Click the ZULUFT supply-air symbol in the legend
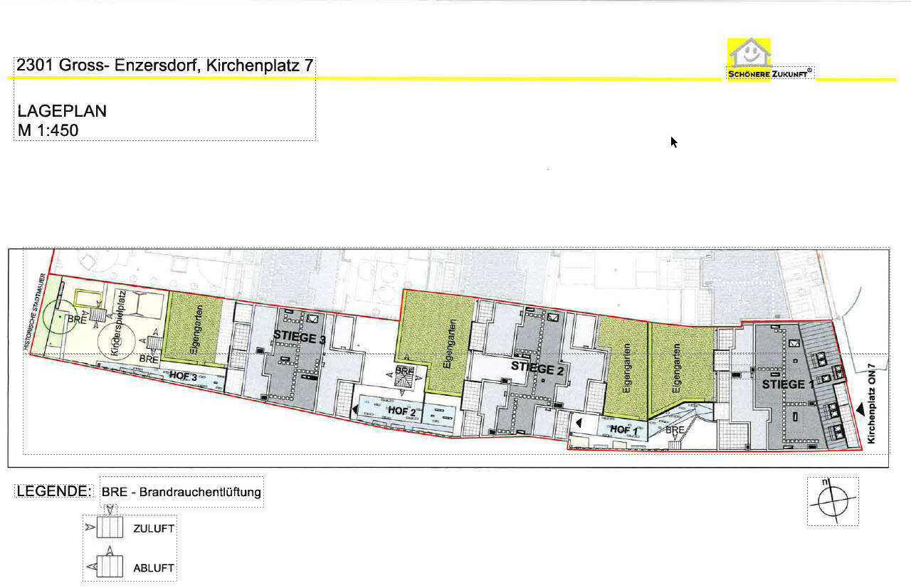The height and width of the screenshot is (588, 911). tap(108, 527)
